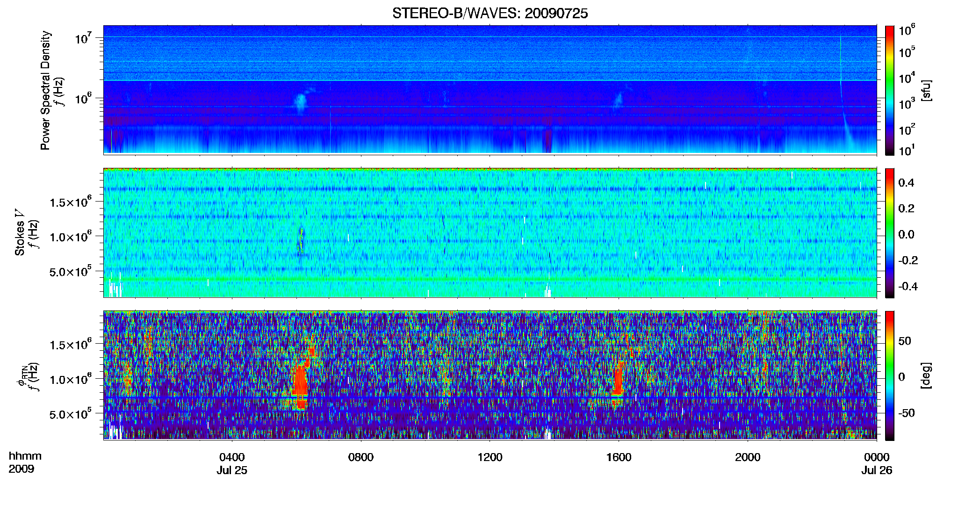
Task: Click the 2000 time tick label
Action: click(748, 457)
